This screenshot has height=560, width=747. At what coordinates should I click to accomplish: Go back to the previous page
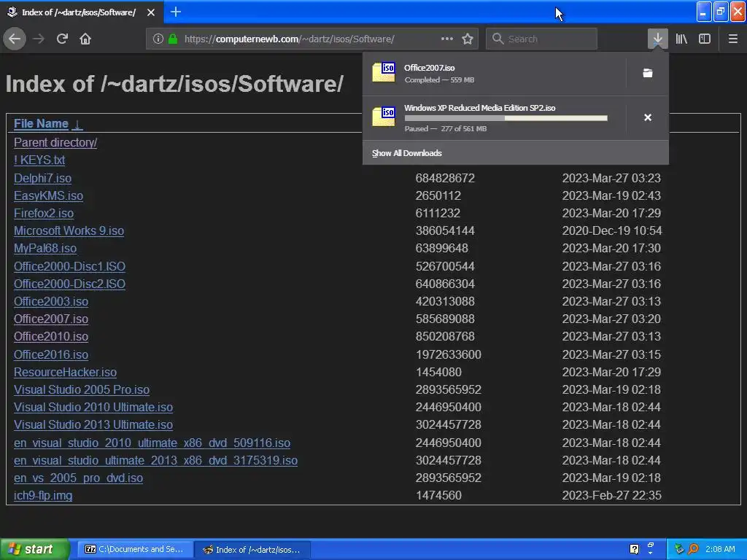point(15,39)
